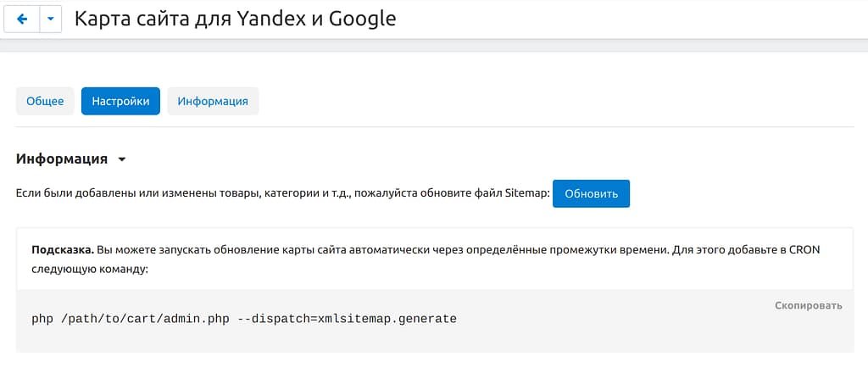Open the Информация tab
Viewport: 868px width, 379px height.
213,101
